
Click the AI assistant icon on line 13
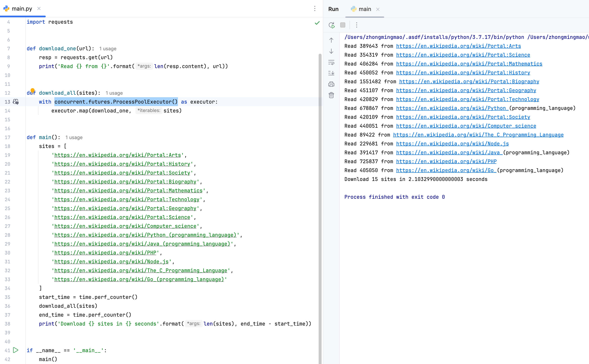[16, 102]
